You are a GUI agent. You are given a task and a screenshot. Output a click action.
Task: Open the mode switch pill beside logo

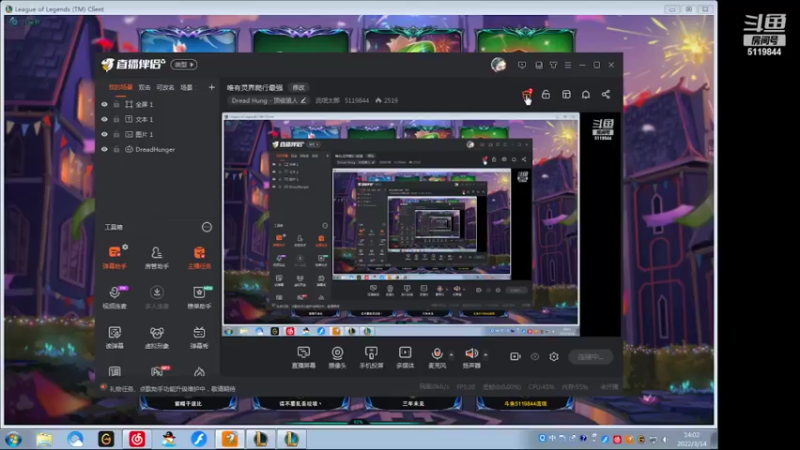click(x=184, y=65)
